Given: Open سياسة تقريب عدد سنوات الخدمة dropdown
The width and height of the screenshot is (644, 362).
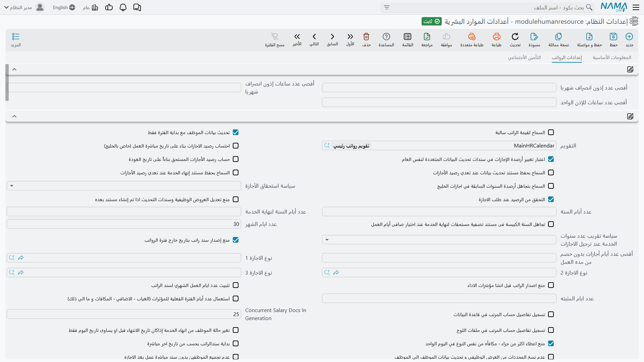Looking at the screenshot, I should coord(439,240).
